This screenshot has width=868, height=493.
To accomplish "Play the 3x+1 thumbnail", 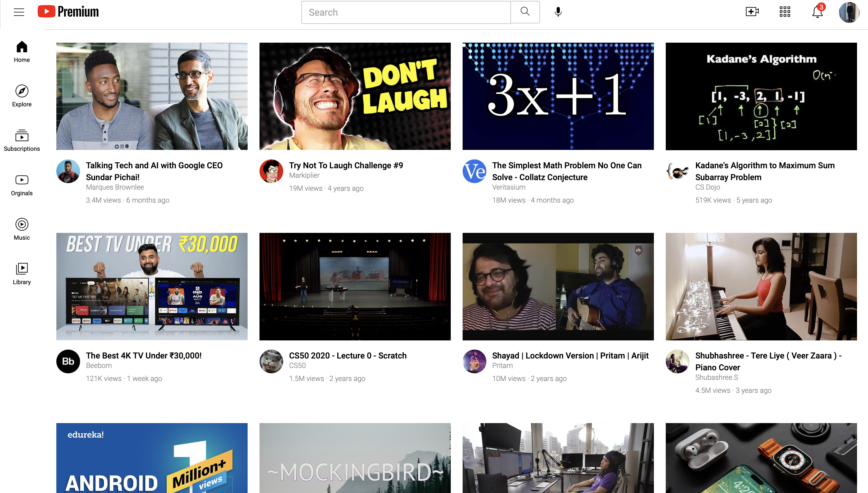I will pyautogui.click(x=558, y=96).
